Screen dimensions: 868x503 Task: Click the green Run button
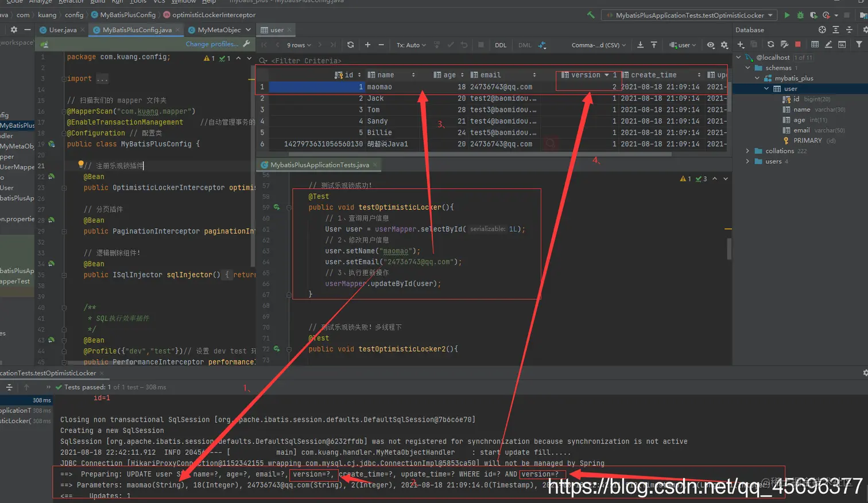click(787, 15)
